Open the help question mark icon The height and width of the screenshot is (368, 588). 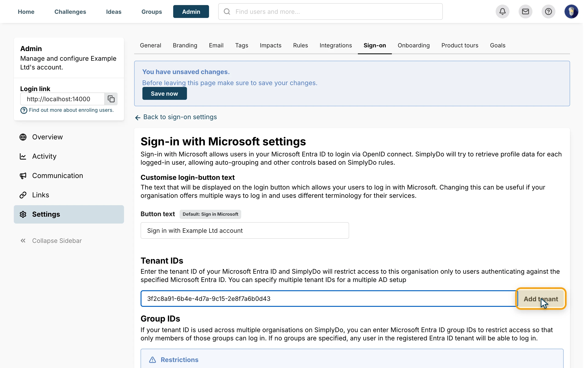tap(548, 11)
